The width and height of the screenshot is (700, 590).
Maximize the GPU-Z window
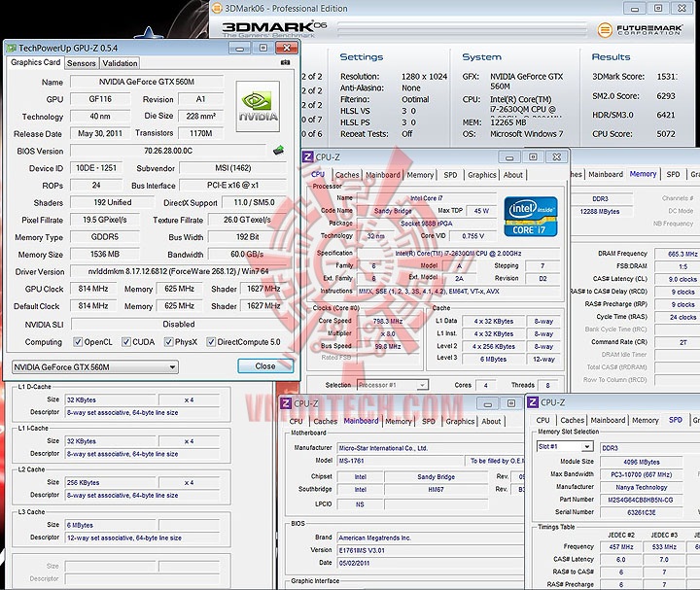point(263,49)
